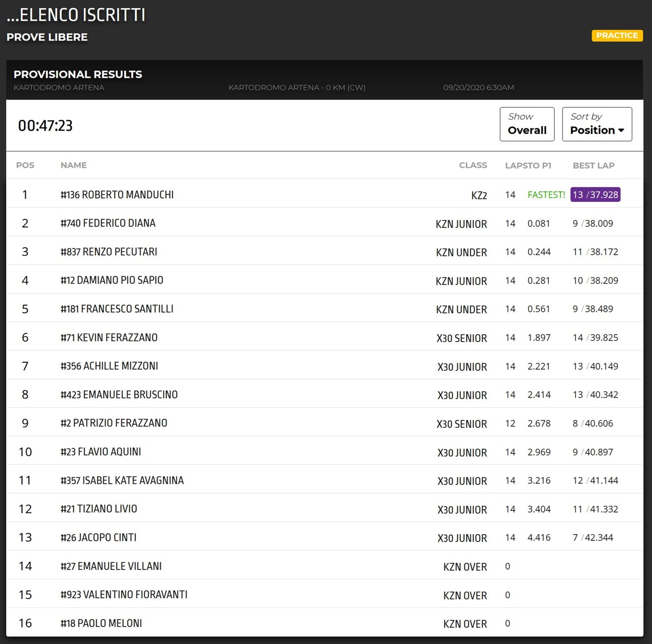Click the Show Overall selector
This screenshot has height=644, width=652.
pos(527,124)
